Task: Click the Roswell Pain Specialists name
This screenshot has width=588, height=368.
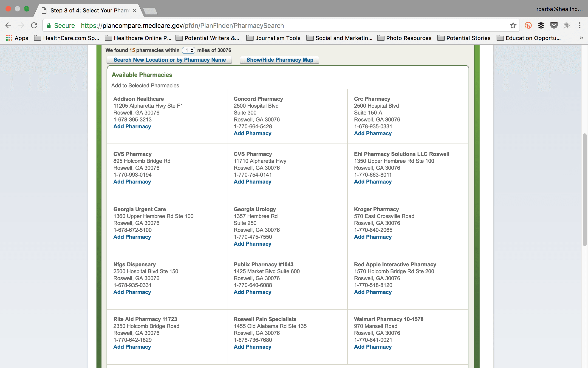Action: point(265,319)
